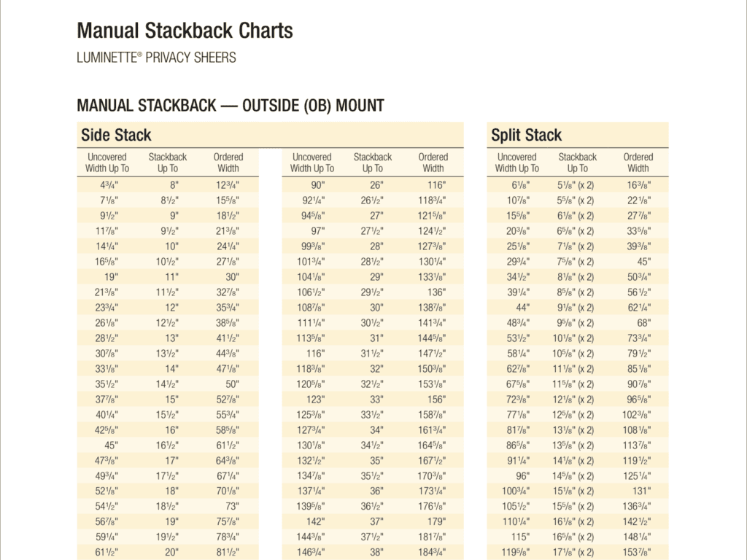The width and height of the screenshot is (747, 560).
Task: Click Split Stack's Stackback Up To header
Action: 577,163
